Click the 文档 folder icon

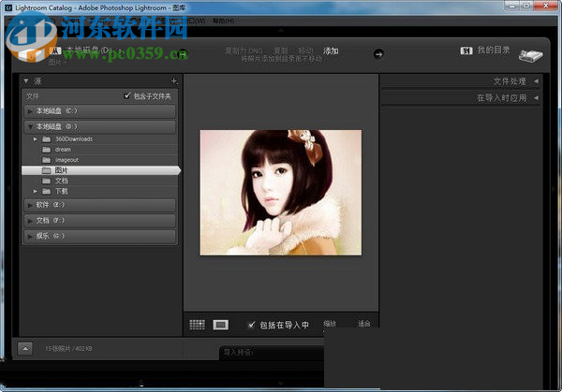point(46,181)
